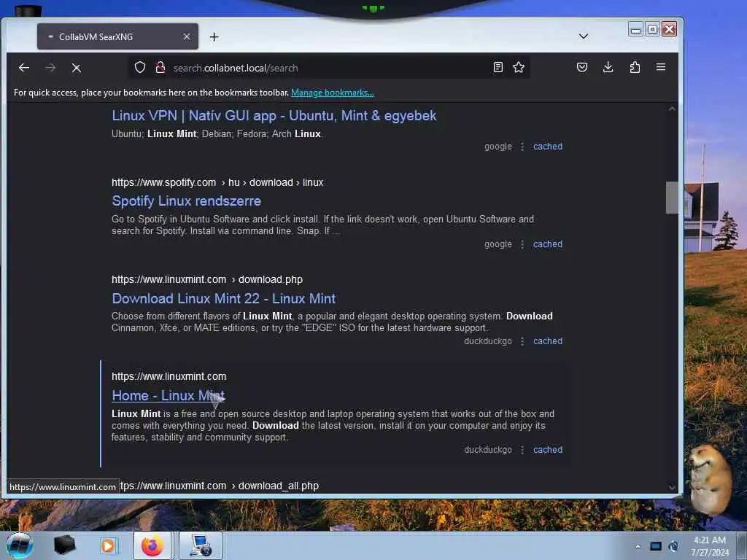Click the spotify.com result URL text

217,182
